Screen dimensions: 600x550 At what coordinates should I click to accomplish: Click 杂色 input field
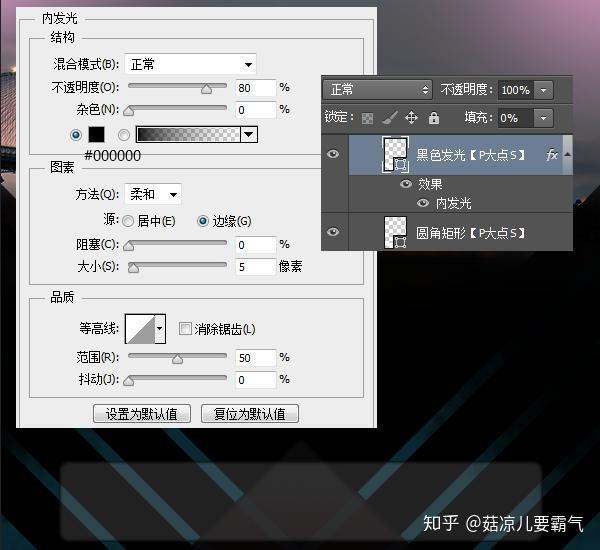tap(256, 110)
